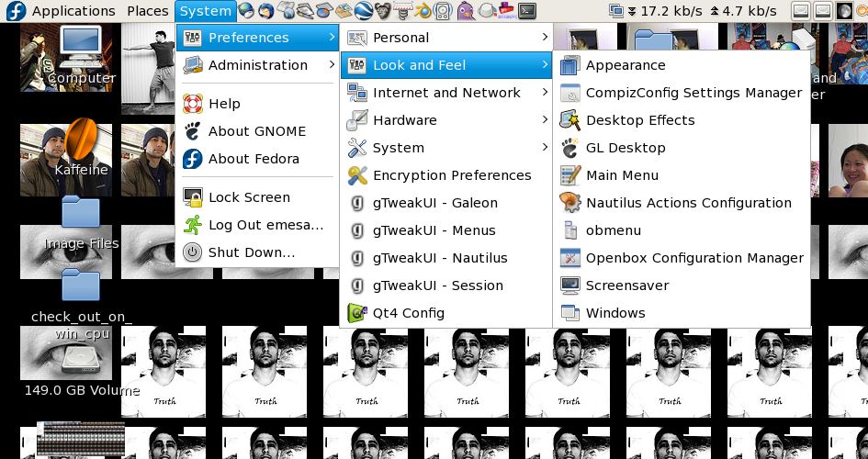Collapse the Look and Feel submenu
This screenshot has height=459, width=868.
click(x=446, y=65)
